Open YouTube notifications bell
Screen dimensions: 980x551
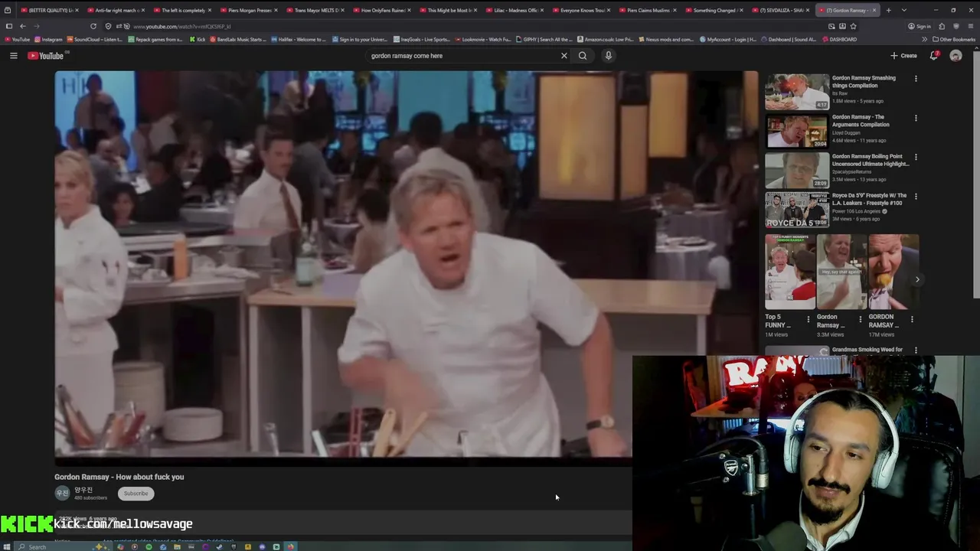934,55
